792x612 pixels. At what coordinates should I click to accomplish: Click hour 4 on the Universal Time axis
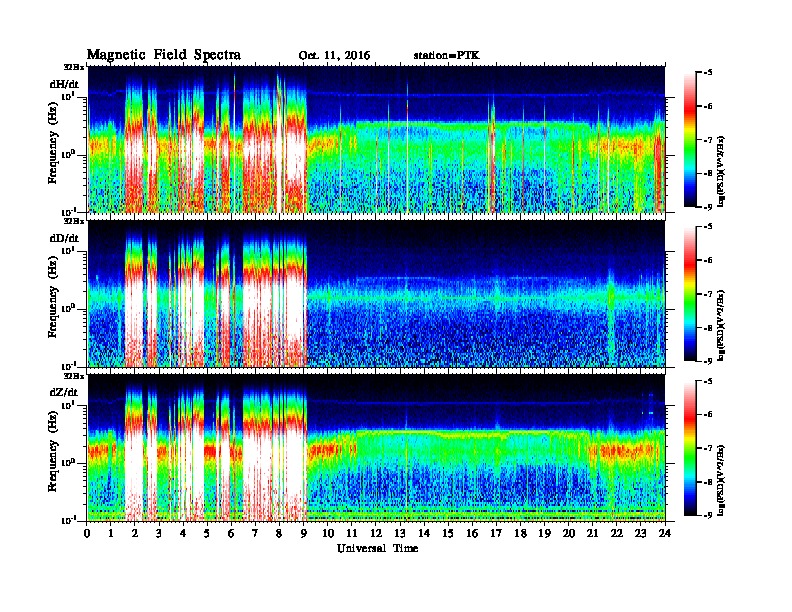coord(183,533)
